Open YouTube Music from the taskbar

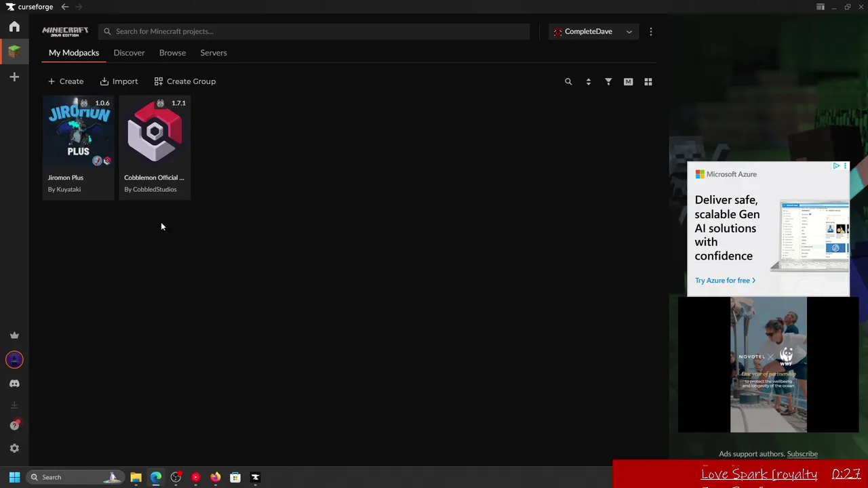196,477
